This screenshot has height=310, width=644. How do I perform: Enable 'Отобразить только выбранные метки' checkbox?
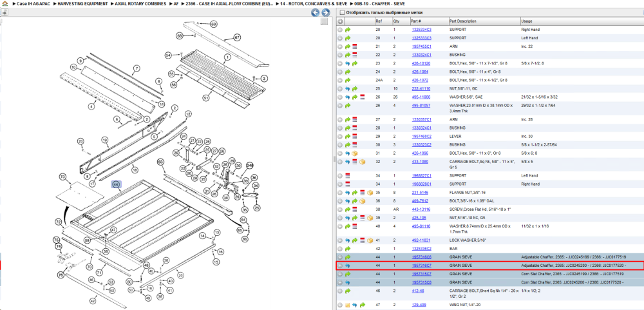pos(342,13)
